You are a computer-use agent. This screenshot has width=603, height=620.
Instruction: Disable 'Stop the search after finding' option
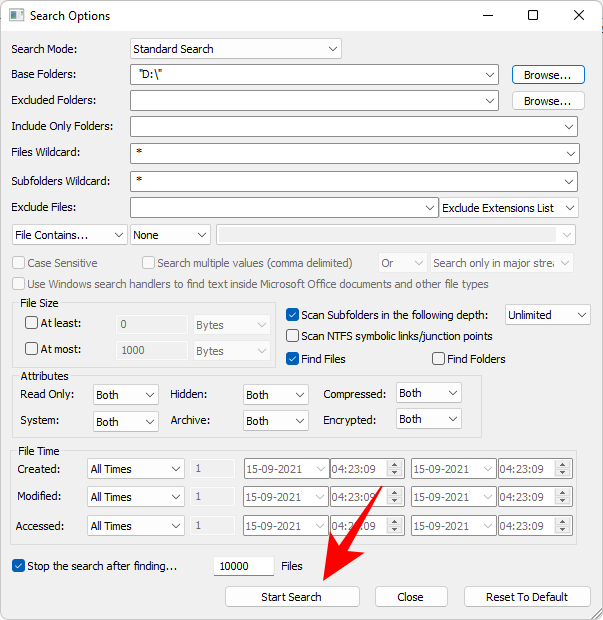click(x=19, y=566)
